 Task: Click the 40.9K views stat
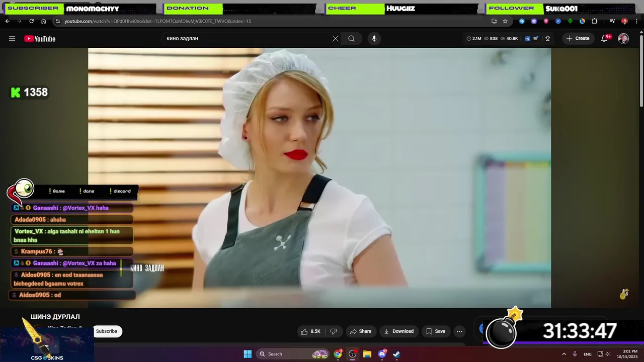(x=509, y=39)
